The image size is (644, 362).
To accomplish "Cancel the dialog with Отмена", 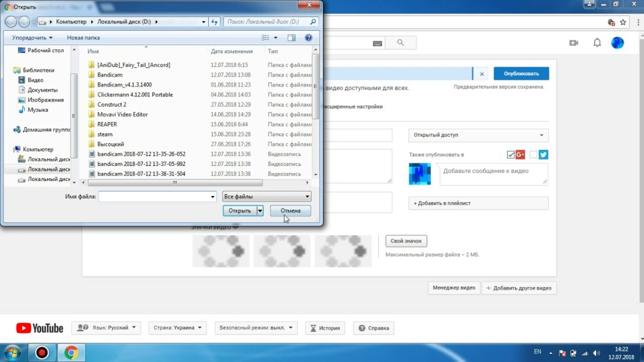I will pyautogui.click(x=290, y=211).
